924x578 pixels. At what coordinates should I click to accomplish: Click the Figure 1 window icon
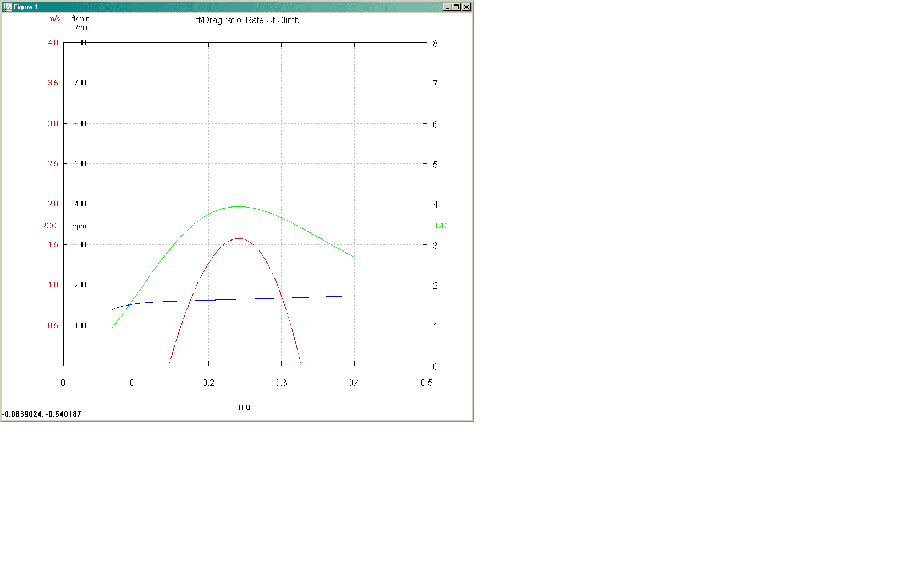(7, 7)
